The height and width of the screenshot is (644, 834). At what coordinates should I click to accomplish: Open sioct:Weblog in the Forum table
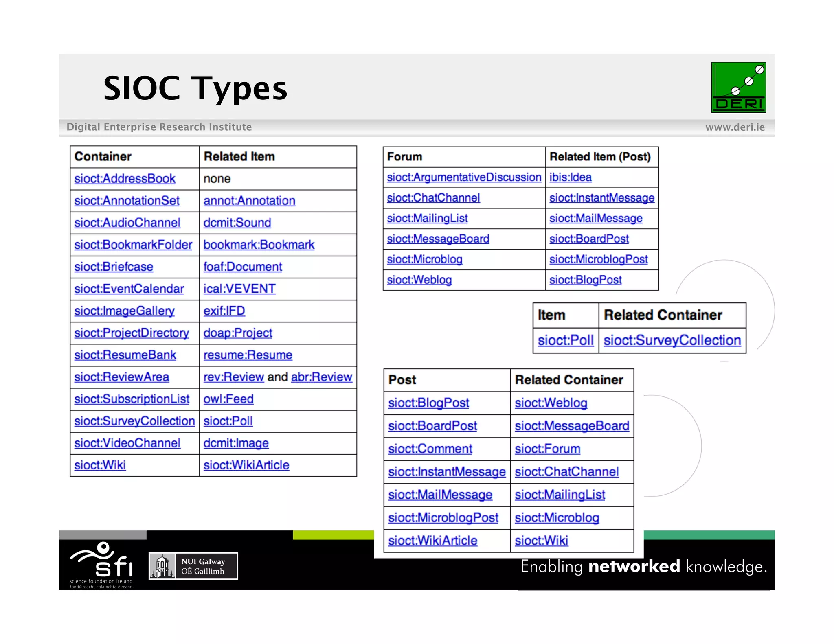(419, 280)
